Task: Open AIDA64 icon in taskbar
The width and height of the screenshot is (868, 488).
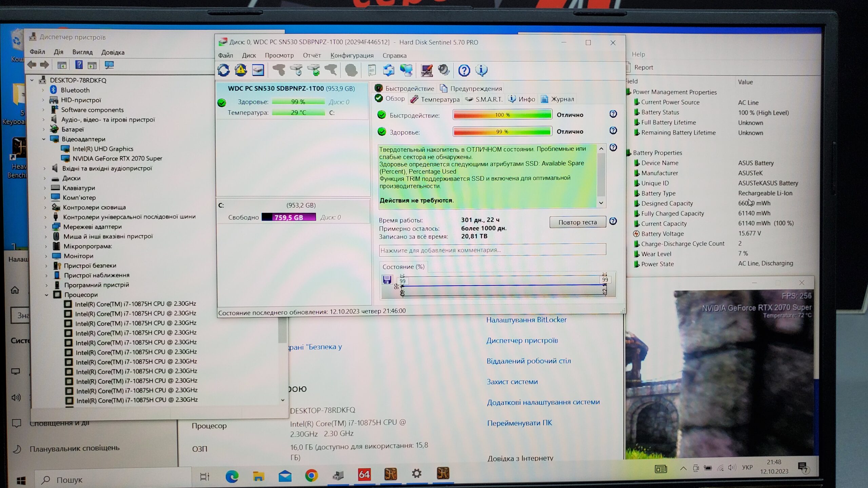Action: (x=364, y=474)
